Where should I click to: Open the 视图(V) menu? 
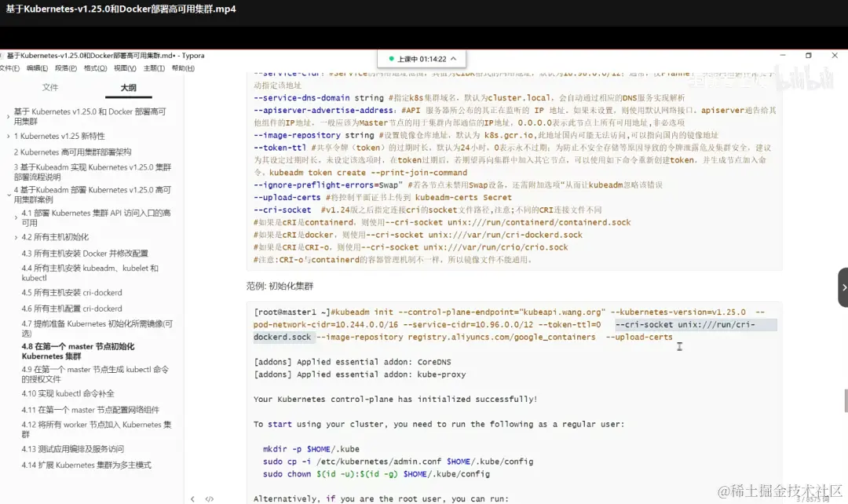point(125,68)
